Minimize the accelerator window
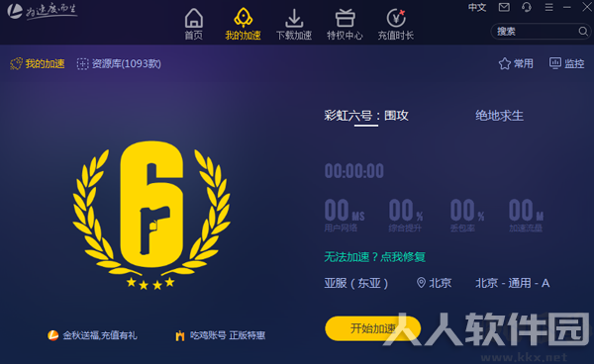594x364 pixels. pyautogui.click(x=567, y=7)
